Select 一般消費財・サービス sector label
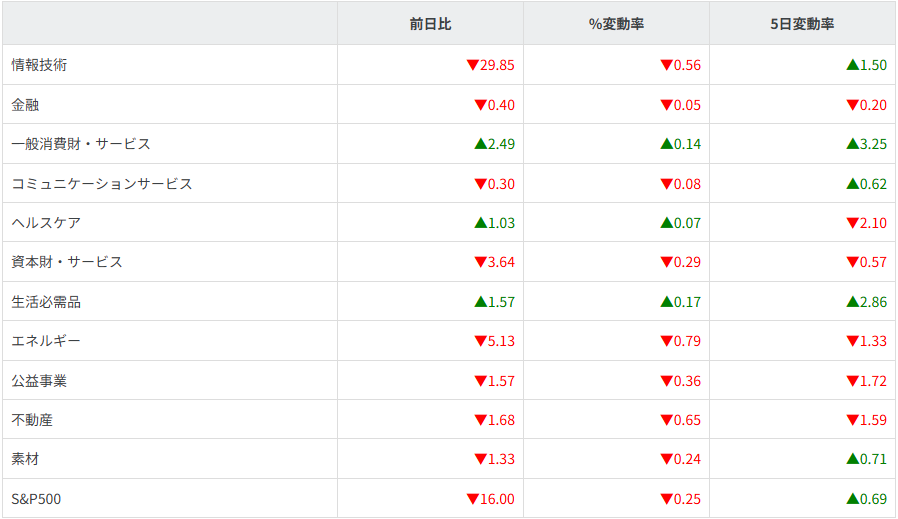This screenshot has width=898, height=519. [x=81, y=144]
